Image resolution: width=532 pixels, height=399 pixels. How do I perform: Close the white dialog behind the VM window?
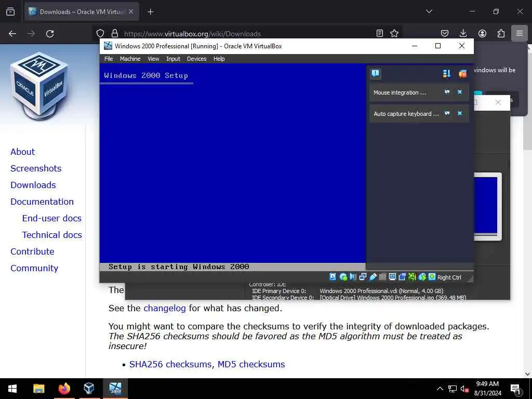(x=498, y=102)
